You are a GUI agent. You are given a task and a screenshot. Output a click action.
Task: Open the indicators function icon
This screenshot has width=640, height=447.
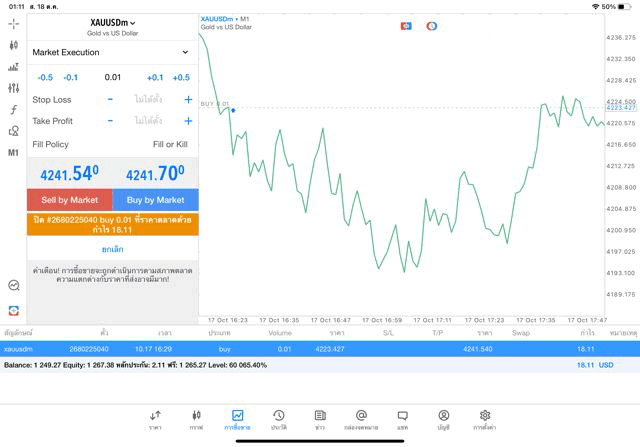coord(13,110)
